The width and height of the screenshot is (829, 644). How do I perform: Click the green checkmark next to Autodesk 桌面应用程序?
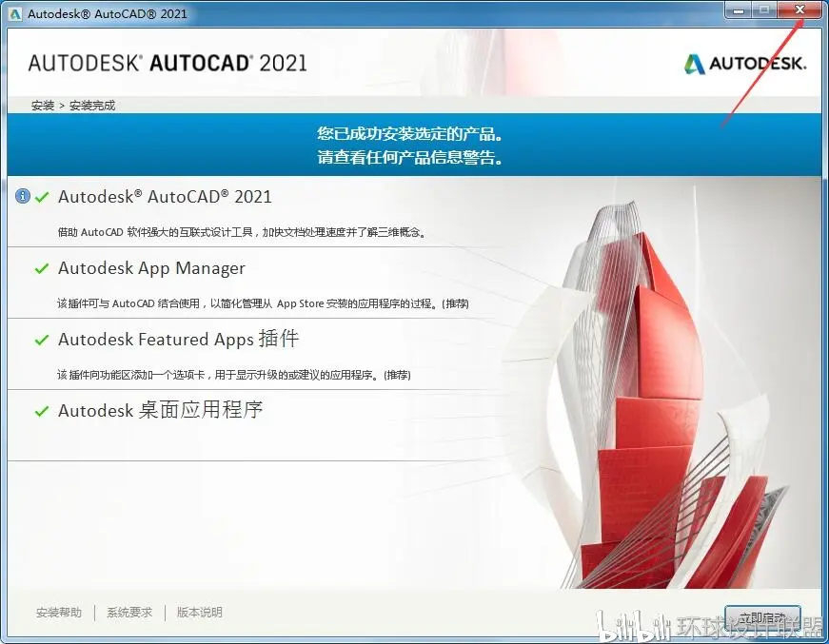[x=42, y=412]
